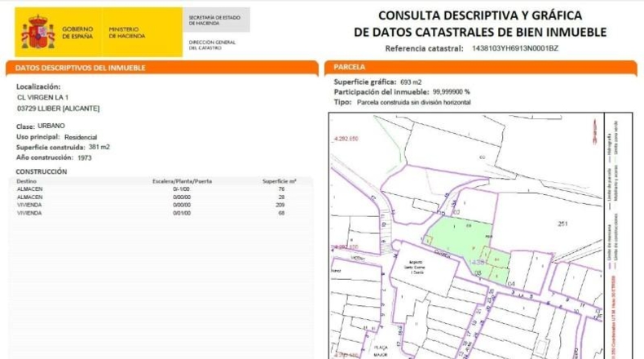The height and width of the screenshot is (359, 644).
Task: Click "DIRECCIÓN GENERAL DEL CATASTRO" text
Action: pos(212,45)
